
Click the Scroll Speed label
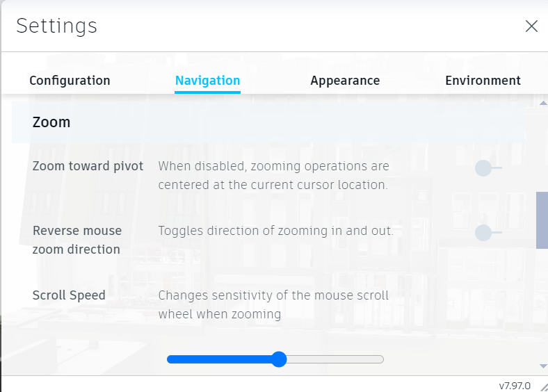69,295
